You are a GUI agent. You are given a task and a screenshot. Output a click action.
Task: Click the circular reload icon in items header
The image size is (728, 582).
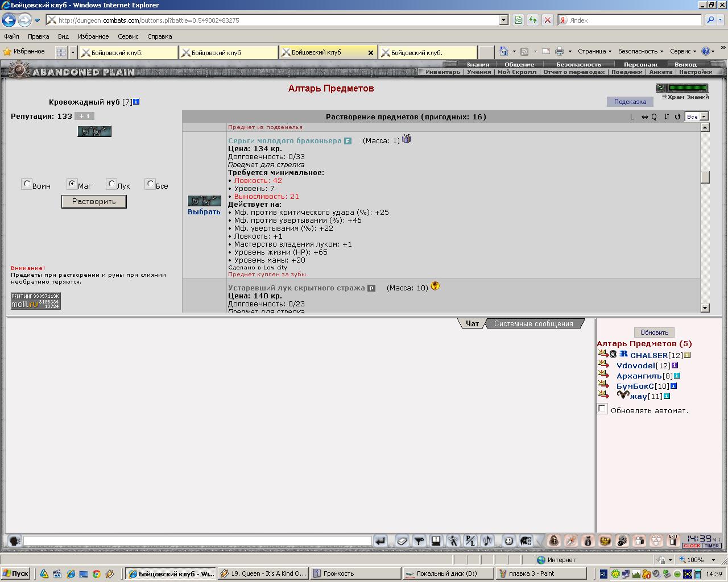[x=677, y=117]
